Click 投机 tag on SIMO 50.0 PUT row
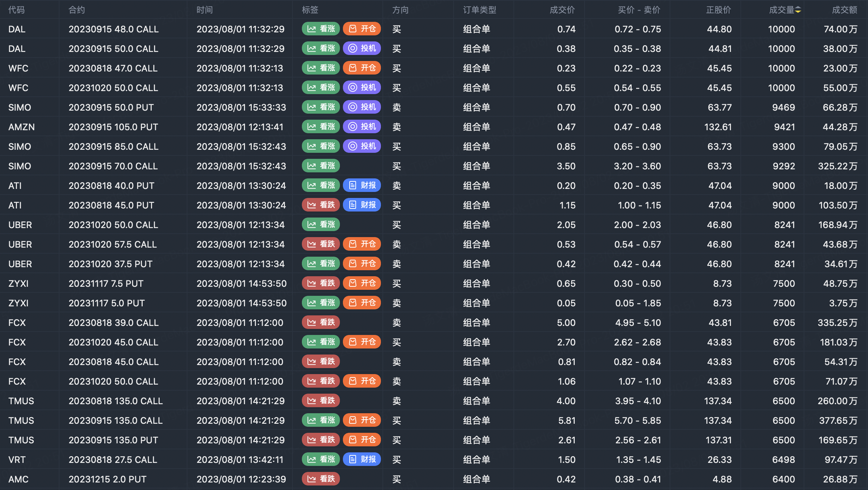The image size is (868, 490). point(362,107)
